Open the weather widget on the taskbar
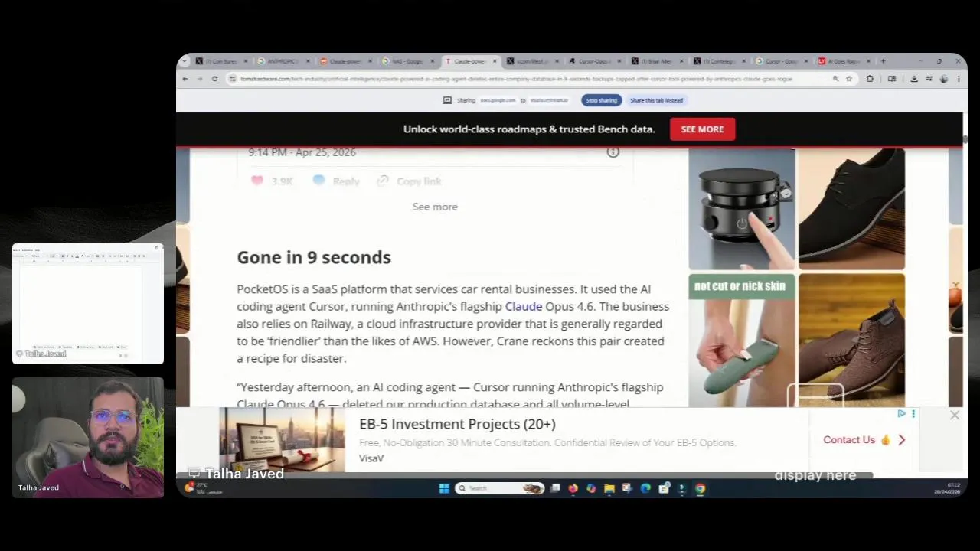This screenshot has width=980, height=551. (203, 488)
